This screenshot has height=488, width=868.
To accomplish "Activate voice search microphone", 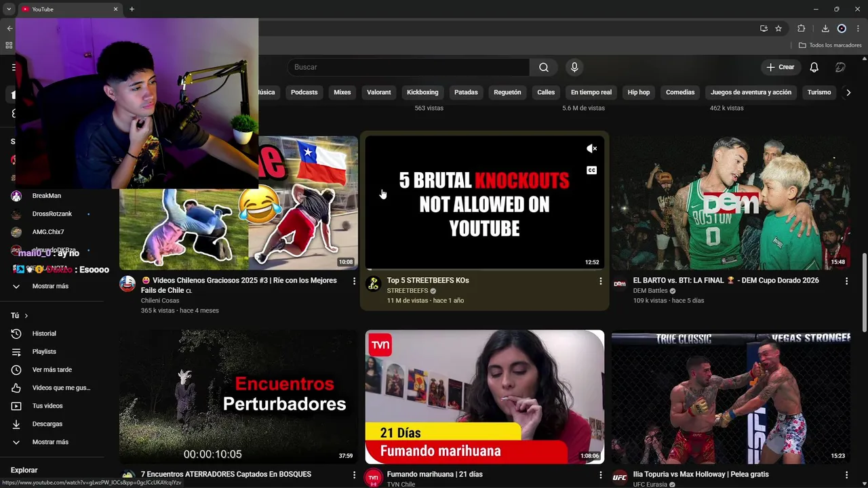I will point(574,67).
